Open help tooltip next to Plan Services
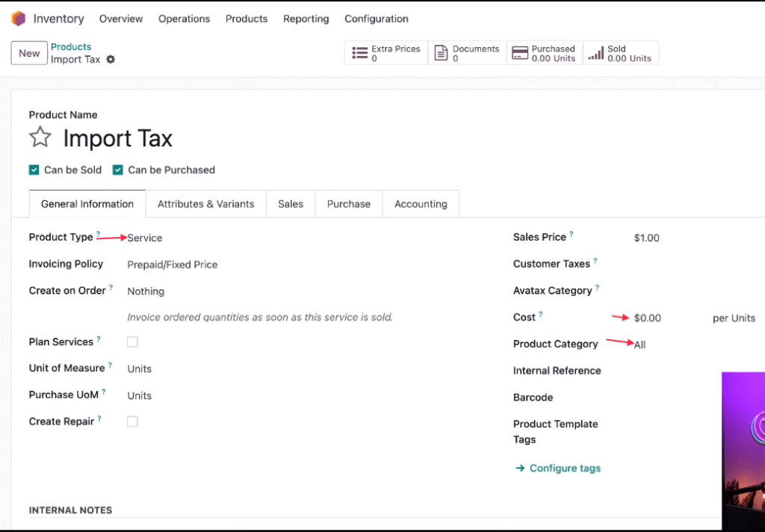765x532 pixels. click(99, 338)
